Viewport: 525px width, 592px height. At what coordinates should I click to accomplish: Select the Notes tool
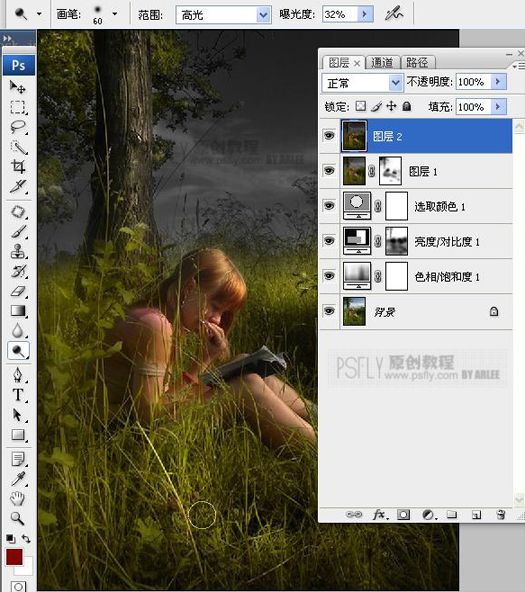click(x=18, y=459)
